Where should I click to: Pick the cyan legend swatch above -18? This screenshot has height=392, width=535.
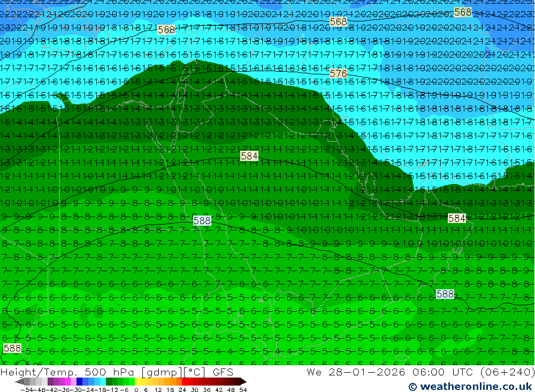pyautogui.click(x=103, y=381)
